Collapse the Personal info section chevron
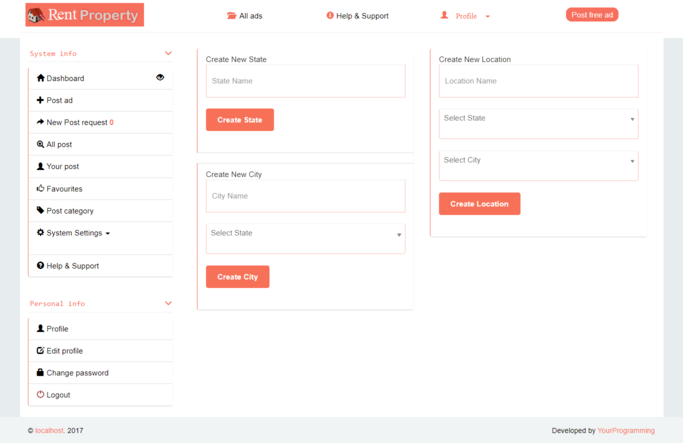The image size is (683, 443). (168, 303)
